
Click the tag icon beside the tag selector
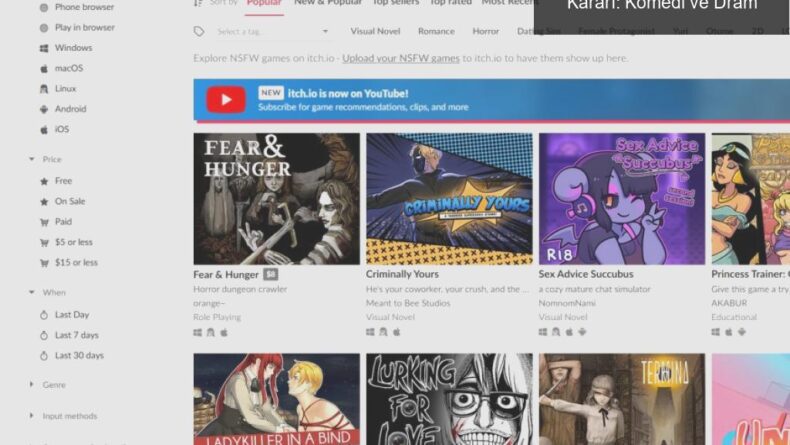199,31
